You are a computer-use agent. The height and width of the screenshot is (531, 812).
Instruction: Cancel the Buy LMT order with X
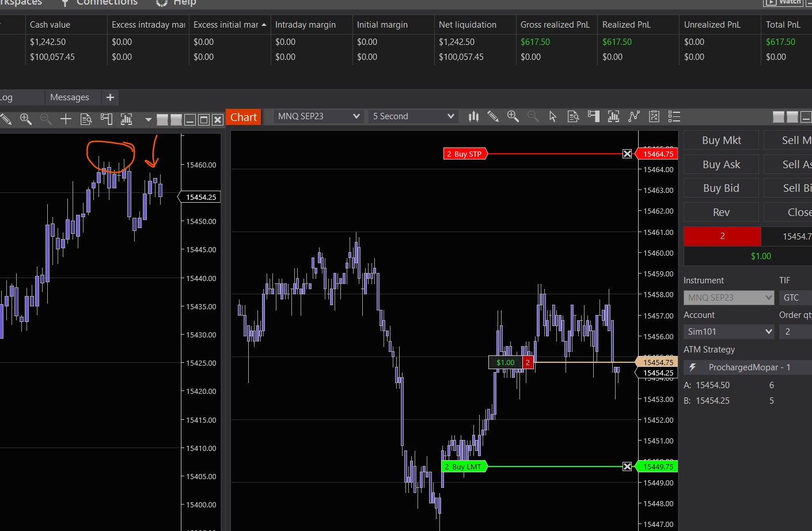point(627,466)
